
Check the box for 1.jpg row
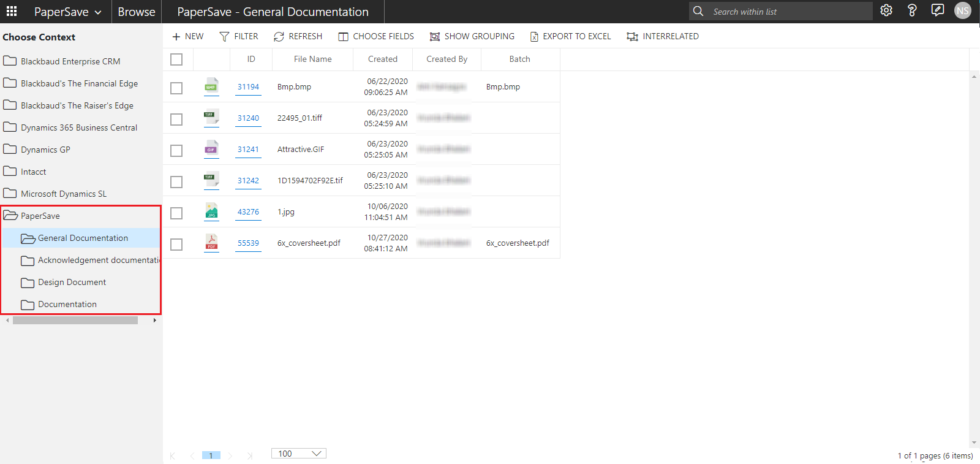click(176, 213)
